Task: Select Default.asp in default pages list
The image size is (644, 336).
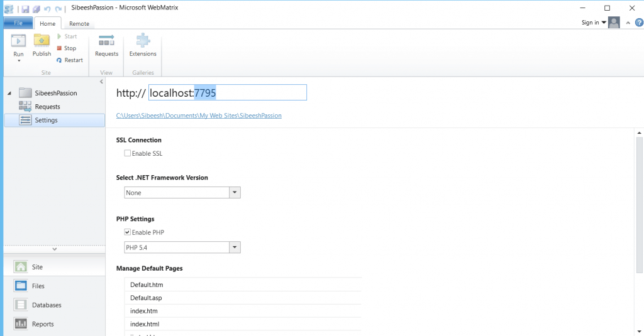Action: [243, 298]
